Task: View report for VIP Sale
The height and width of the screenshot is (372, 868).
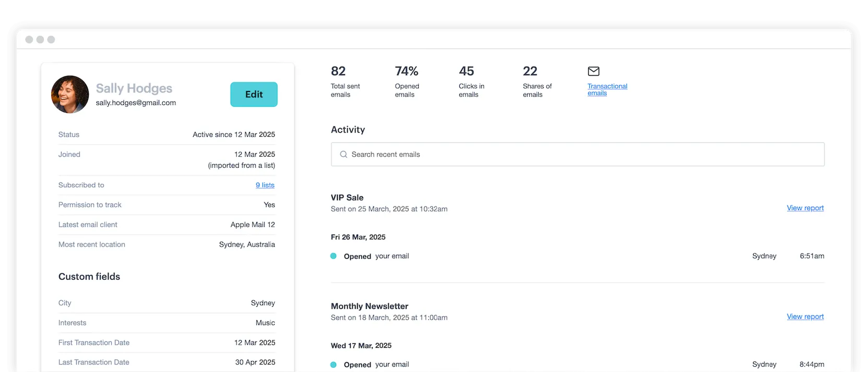Action: pos(805,208)
